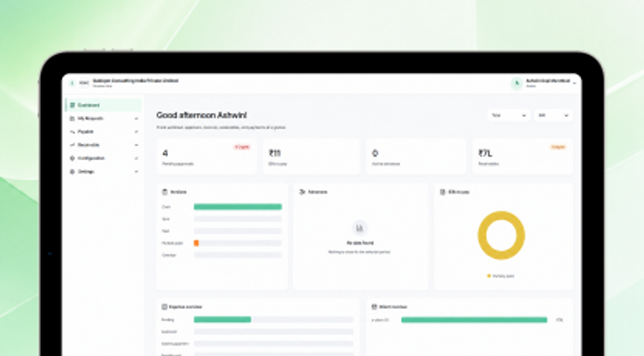Open the Dashboard sidebar item
Viewport: 644px width, 356px height.
tap(104, 105)
